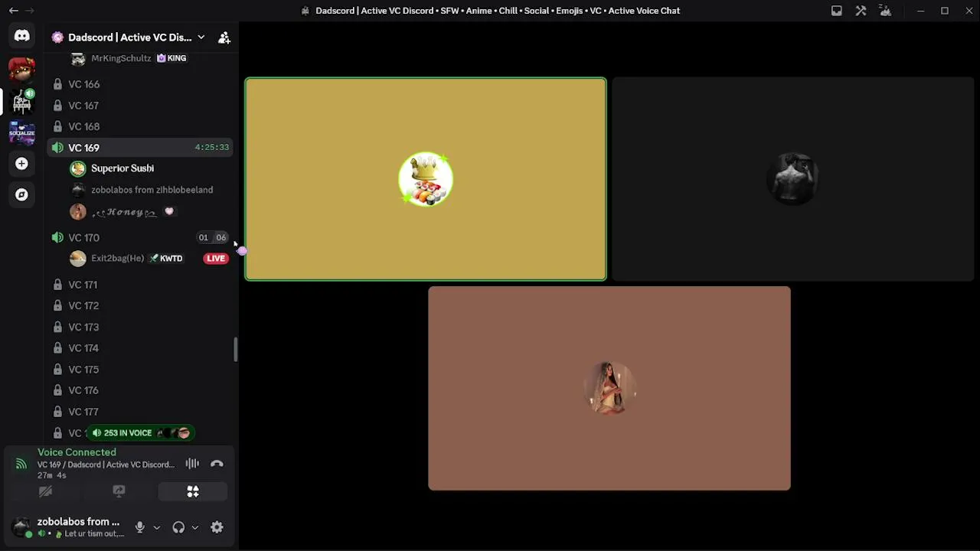This screenshot has height=551, width=980.
Task: Click the VC 169 elapsed timer 4:25:33
Action: 211,147
